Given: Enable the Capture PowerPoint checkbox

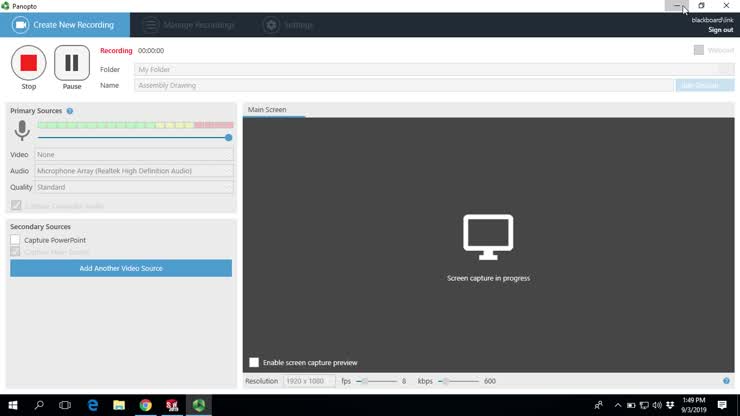Looking at the screenshot, I should tap(15, 240).
